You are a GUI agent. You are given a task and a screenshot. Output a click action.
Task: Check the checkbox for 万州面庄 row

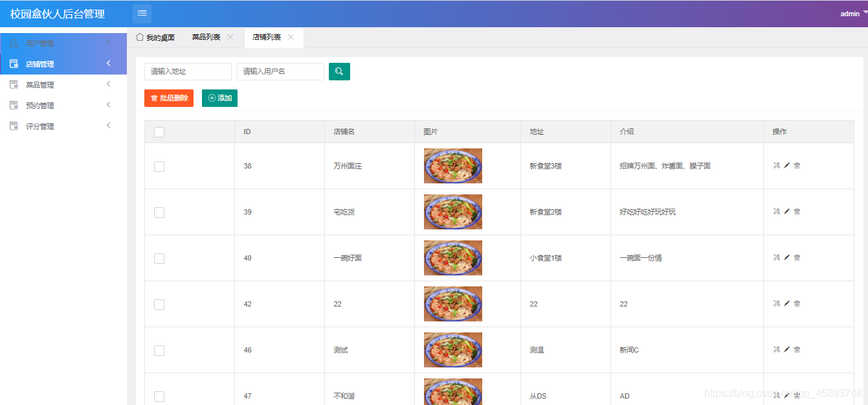159,166
